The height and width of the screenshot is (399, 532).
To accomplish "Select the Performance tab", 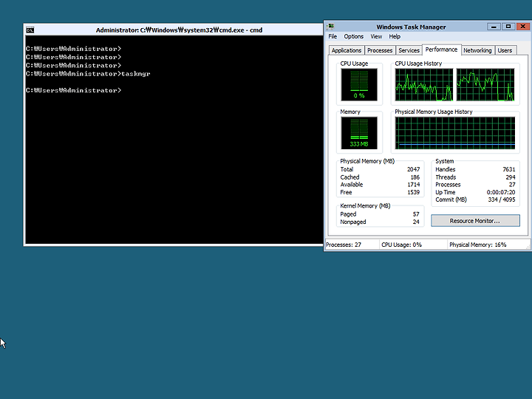I will [441, 50].
